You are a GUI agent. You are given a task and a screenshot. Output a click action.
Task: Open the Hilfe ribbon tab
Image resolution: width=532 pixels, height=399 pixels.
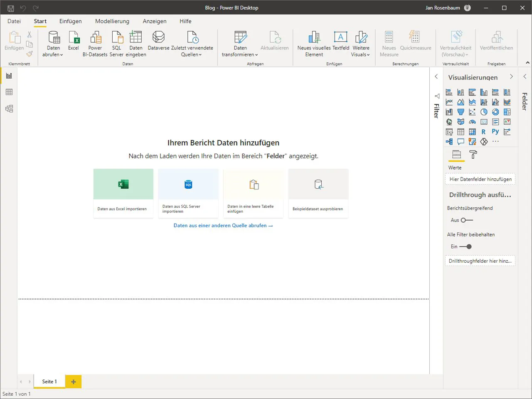point(185,21)
